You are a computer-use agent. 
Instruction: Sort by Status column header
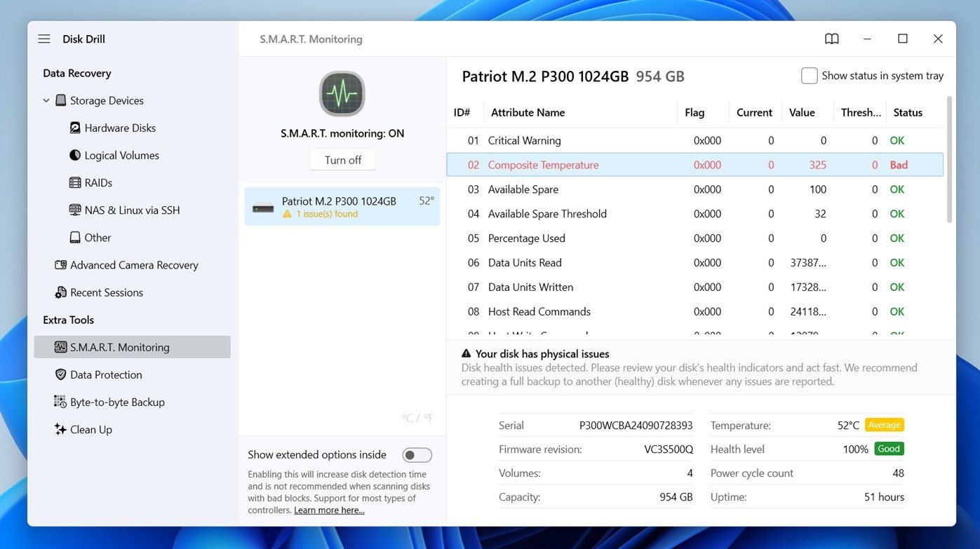(908, 112)
